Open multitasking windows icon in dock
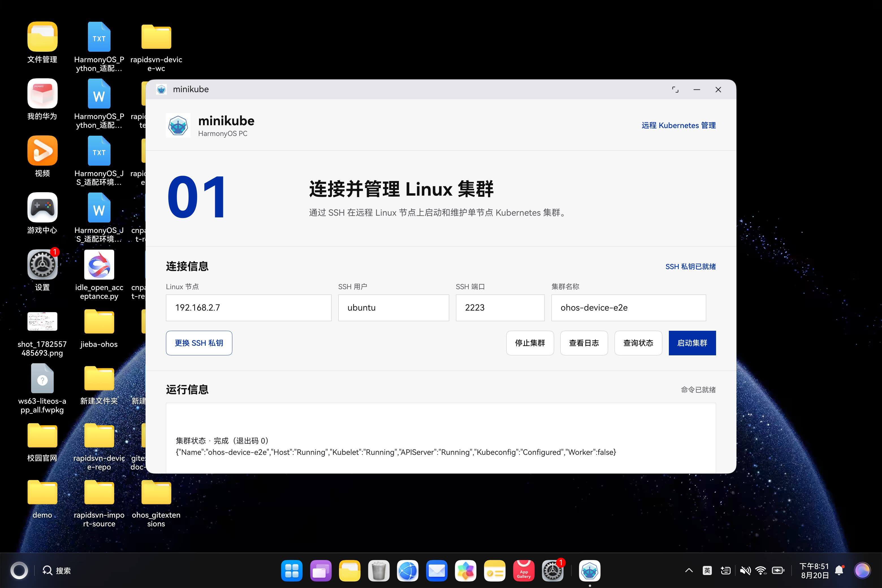The image size is (882, 588). click(321, 571)
